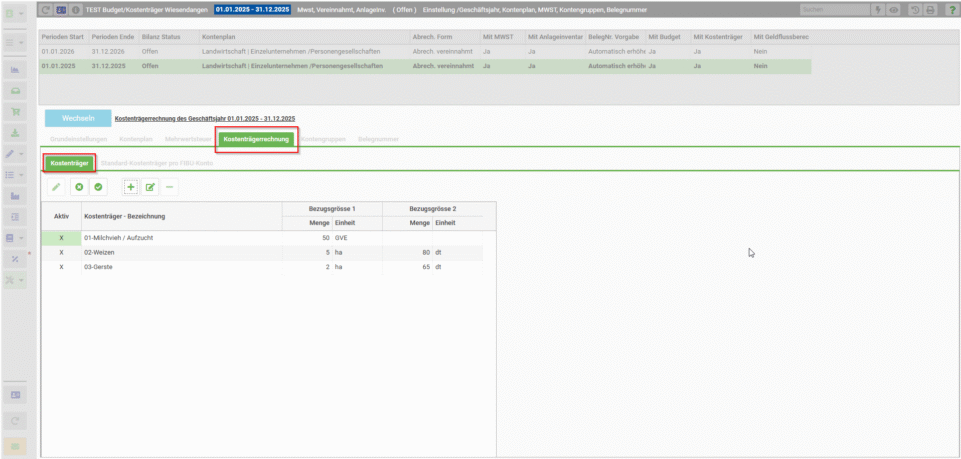The width and height of the screenshot is (961, 459).
Task: Select the 01.01.2026 fiscal year row
Action: pos(425,52)
